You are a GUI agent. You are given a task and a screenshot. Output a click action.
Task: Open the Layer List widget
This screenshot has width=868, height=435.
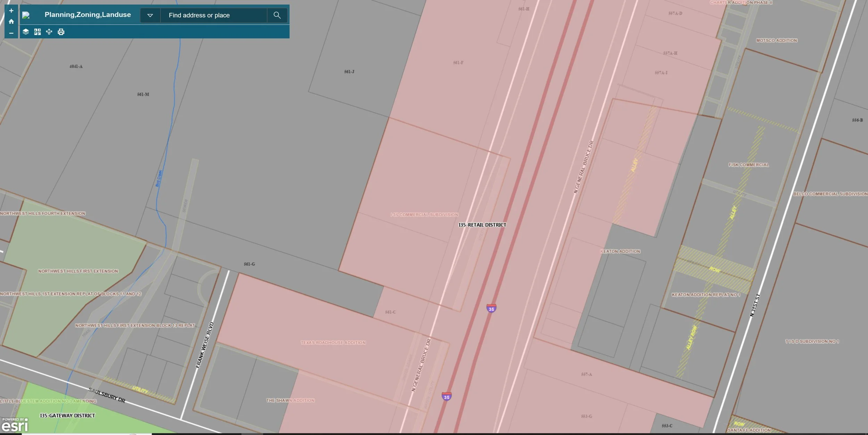pyautogui.click(x=26, y=32)
